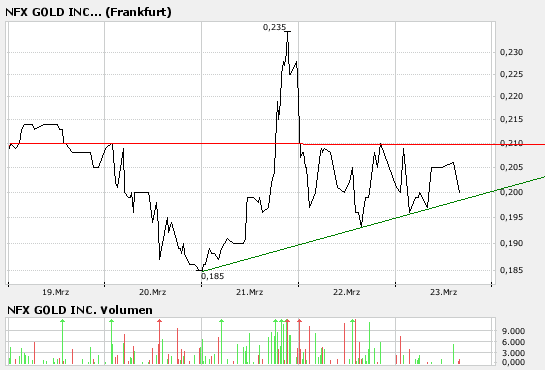Image resolution: width=545 pixels, height=384 pixels.
Task: Click the 0,210 price axis value
Action: (511, 143)
